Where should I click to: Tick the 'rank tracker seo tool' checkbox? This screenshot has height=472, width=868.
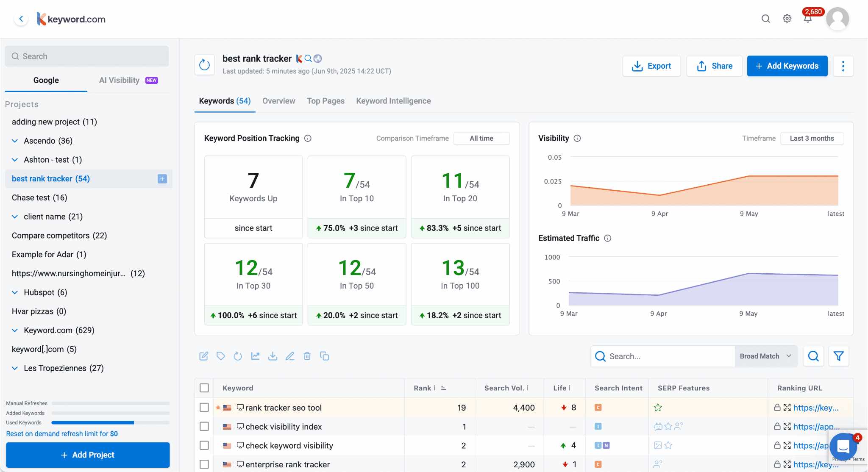[x=204, y=408]
